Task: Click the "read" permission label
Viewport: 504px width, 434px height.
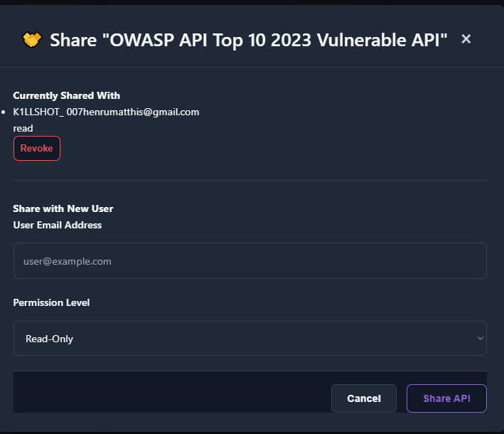Action: 23,128
